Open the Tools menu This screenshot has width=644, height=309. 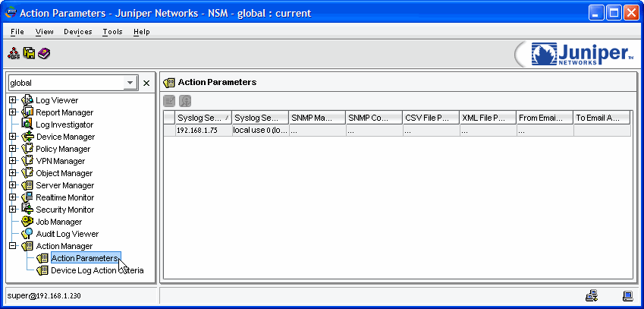[x=112, y=32]
